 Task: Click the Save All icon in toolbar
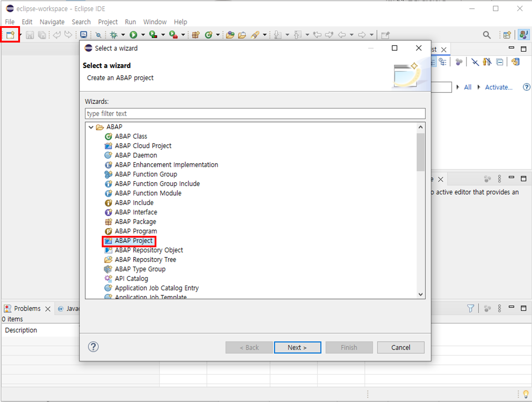pyautogui.click(x=42, y=35)
